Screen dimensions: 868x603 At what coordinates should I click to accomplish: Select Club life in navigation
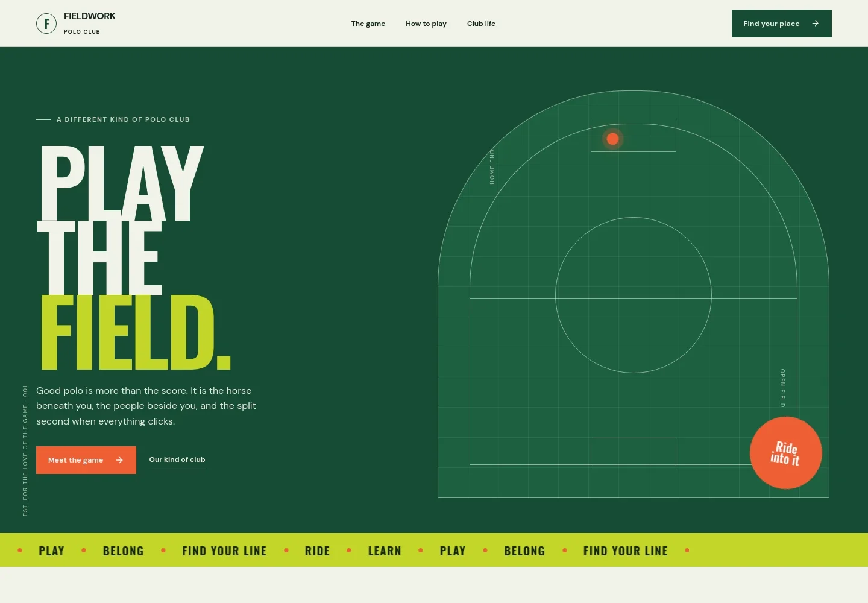click(x=481, y=24)
